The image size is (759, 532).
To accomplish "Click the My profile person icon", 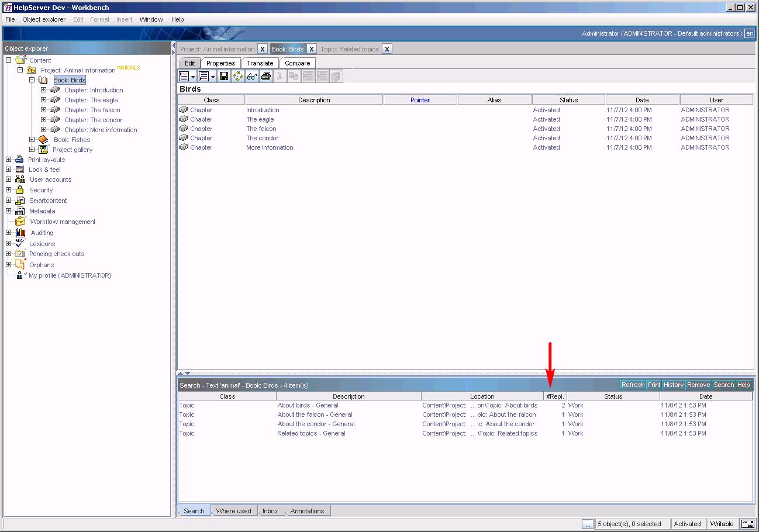I will [20, 275].
